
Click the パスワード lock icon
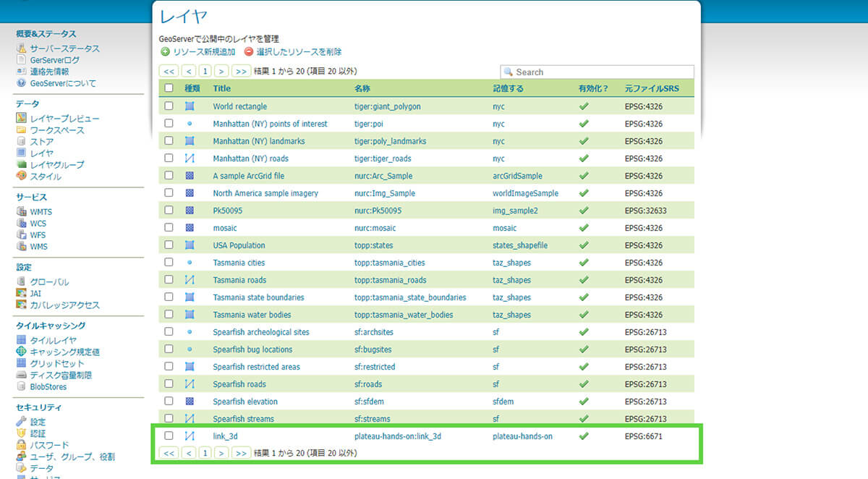coord(22,445)
